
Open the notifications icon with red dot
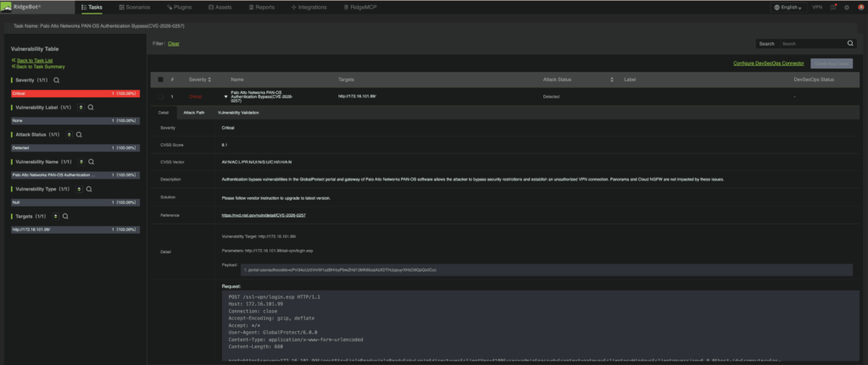click(x=834, y=7)
